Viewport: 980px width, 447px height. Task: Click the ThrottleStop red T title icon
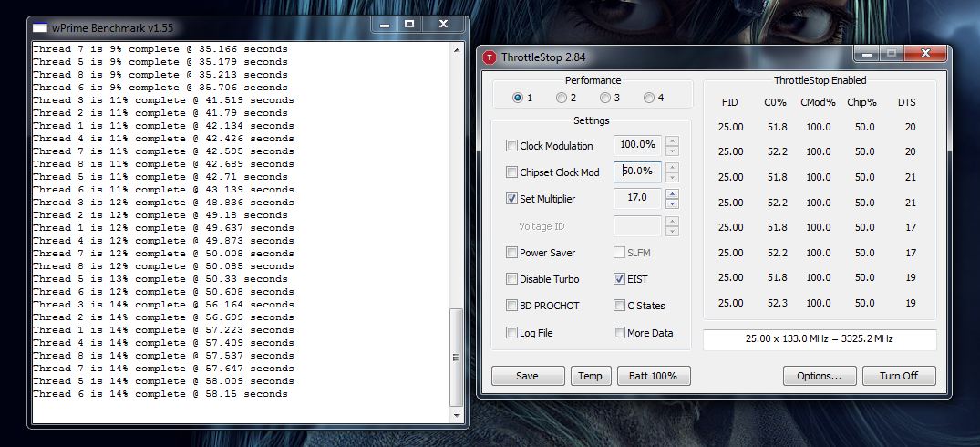coord(490,57)
